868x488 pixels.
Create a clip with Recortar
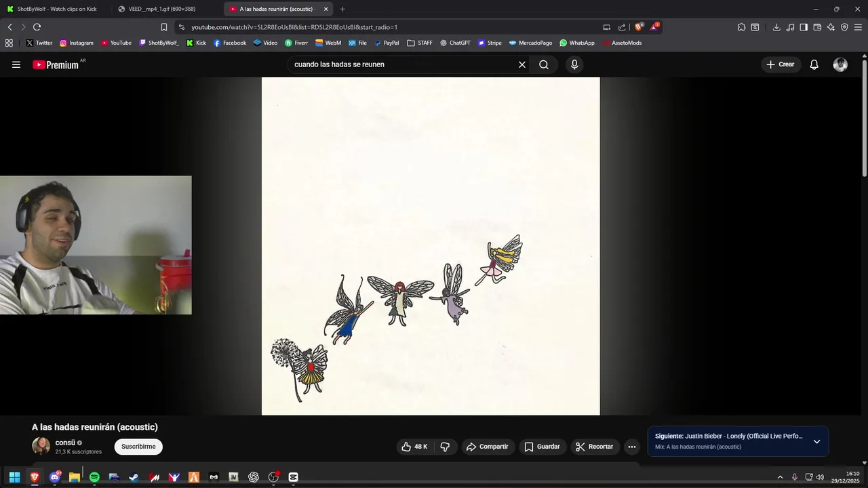[595, 447]
